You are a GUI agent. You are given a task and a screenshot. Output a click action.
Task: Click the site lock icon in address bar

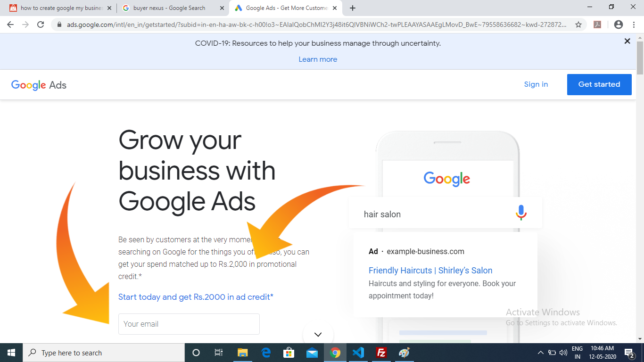[59, 25]
